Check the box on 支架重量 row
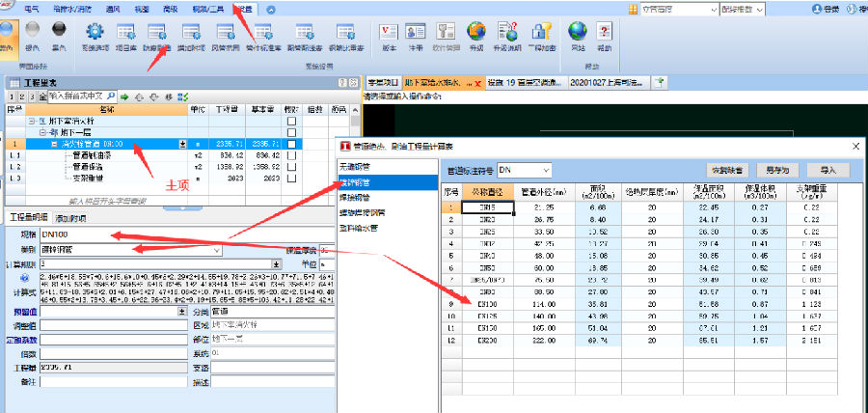The height and width of the screenshot is (413, 868). 290,178
